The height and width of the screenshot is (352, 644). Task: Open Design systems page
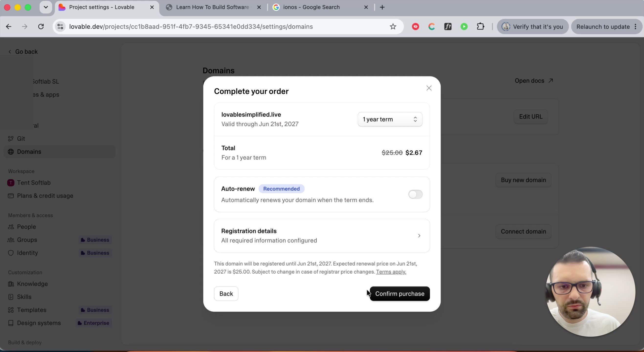[x=59, y=323]
